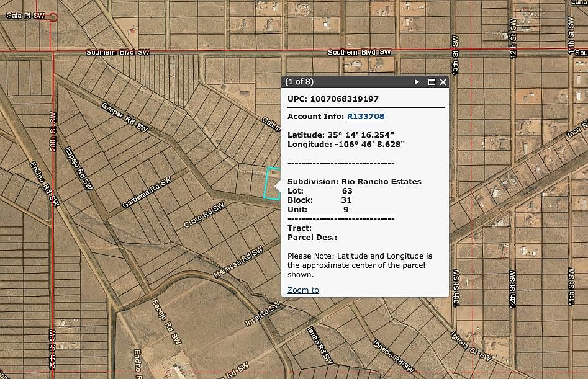Click the Zoom to link
This screenshot has height=379, width=588.
[303, 290]
